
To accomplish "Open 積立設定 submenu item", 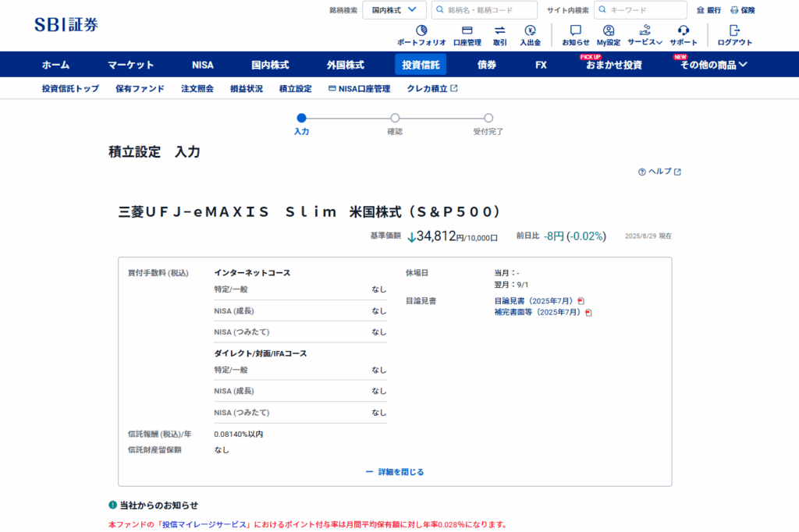I will [295, 89].
